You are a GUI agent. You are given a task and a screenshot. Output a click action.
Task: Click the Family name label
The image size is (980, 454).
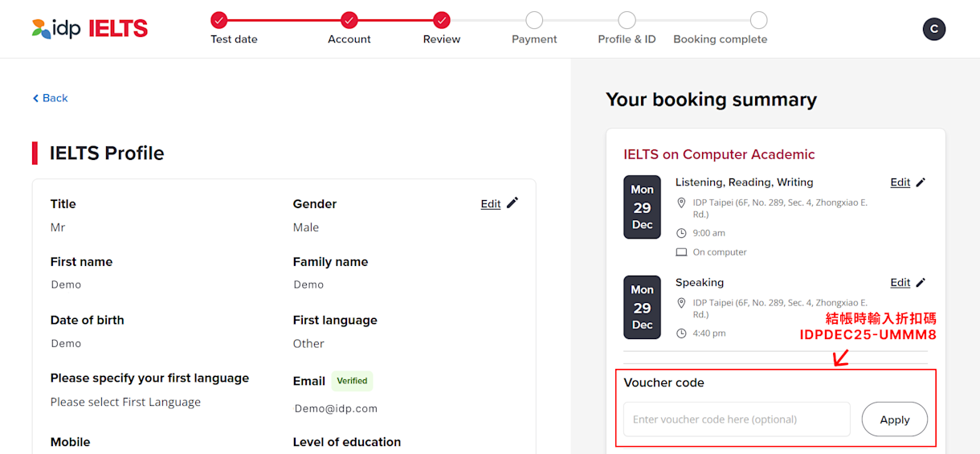331,262
